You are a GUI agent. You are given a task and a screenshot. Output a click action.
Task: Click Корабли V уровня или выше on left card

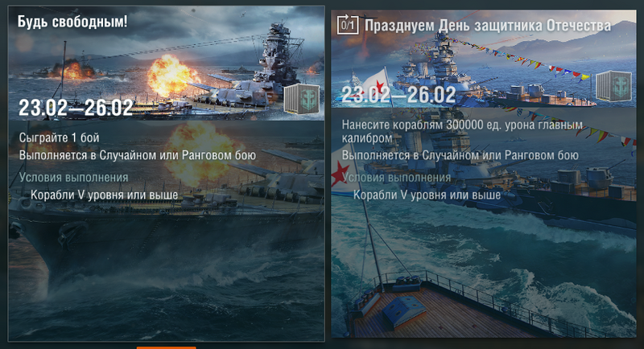pos(105,195)
